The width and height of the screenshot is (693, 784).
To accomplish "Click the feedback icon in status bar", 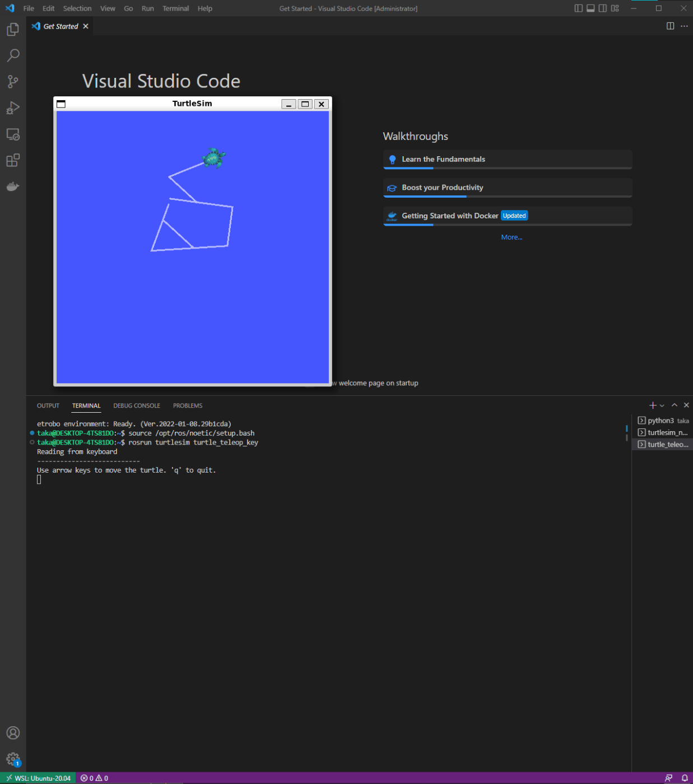I will pyautogui.click(x=668, y=778).
